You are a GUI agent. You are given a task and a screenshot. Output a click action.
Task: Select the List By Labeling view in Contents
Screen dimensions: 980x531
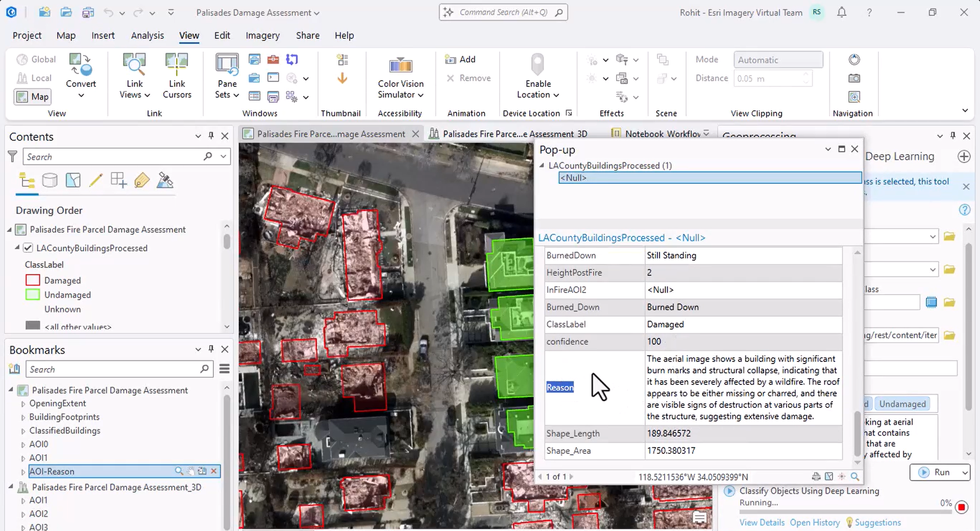pyautogui.click(x=142, y=180)
